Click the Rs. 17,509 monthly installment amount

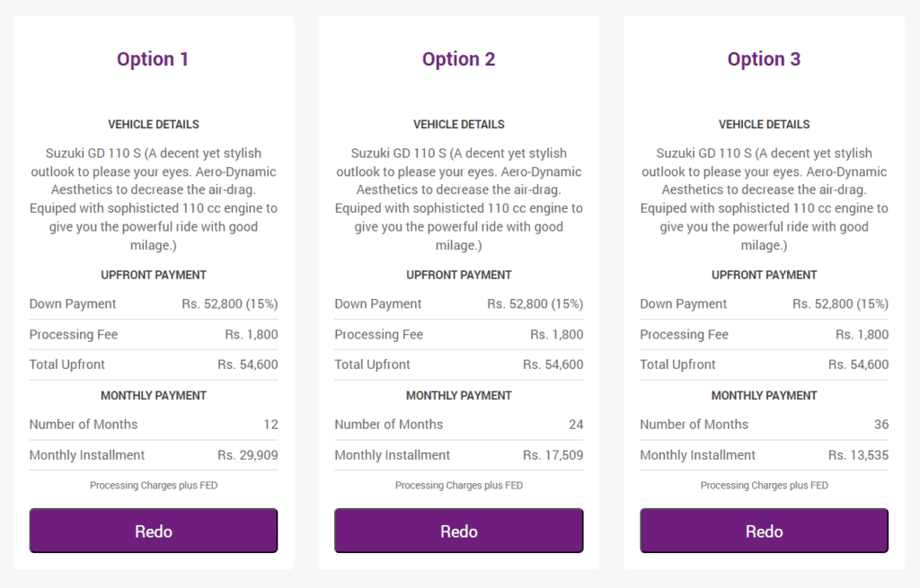point(553,455)
